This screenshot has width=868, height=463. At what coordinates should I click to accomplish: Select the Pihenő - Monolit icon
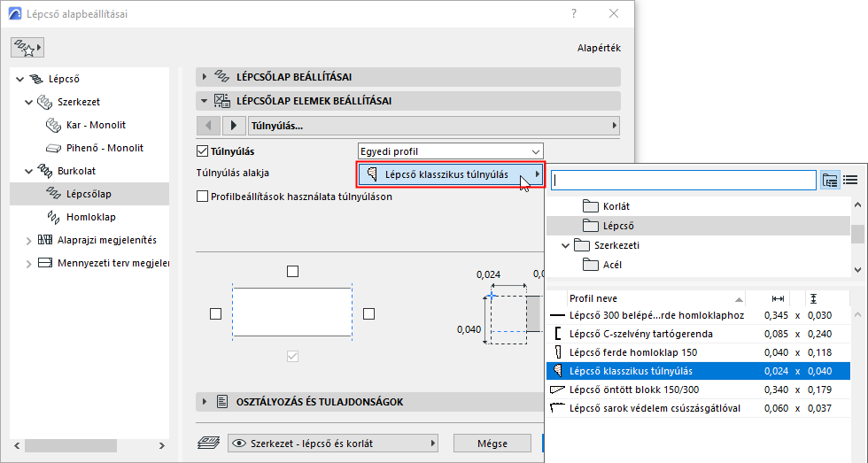pos(54,148)
